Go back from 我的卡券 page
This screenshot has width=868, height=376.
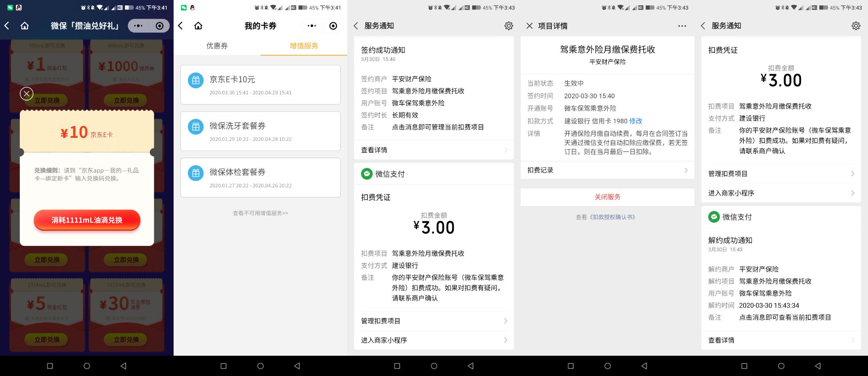click(180, 26)
